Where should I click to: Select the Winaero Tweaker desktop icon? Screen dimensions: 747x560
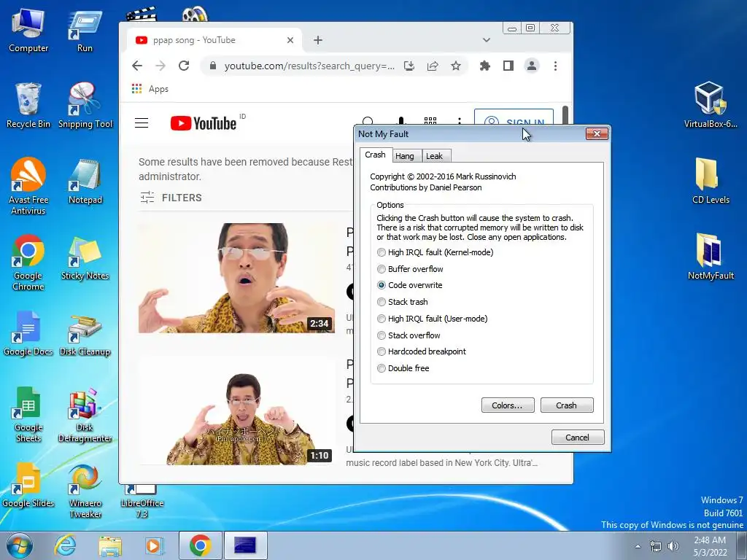pyautogui.click(x=85, y=491)
